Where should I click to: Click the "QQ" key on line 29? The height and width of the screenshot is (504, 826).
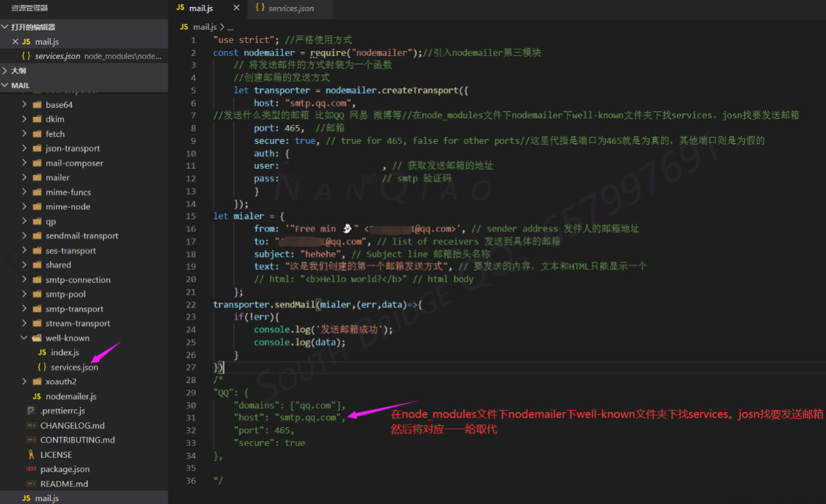pos(223,393)
